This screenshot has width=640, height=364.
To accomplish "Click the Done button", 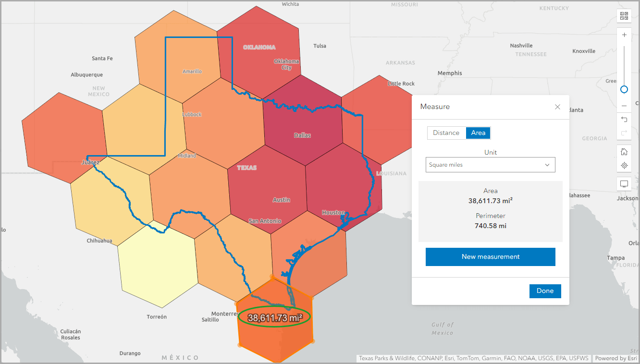I will click(545, 291).
